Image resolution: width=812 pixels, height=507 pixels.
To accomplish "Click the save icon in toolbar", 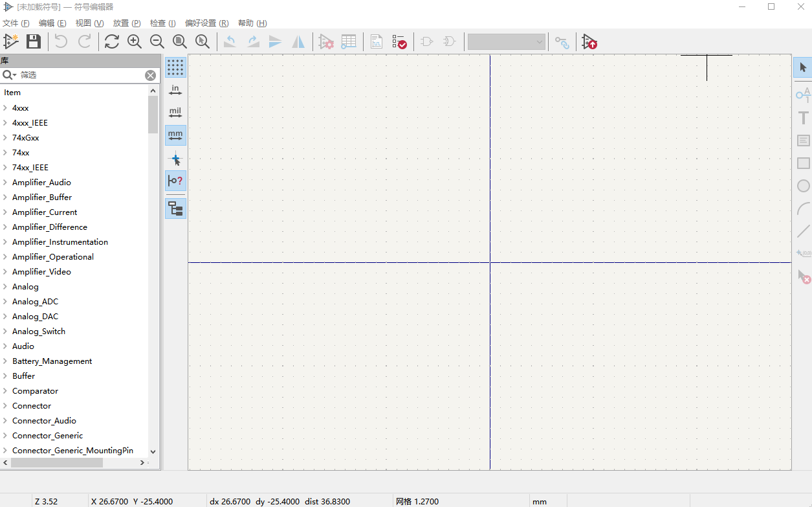I will pyautogui.click(x=34, y=41).
